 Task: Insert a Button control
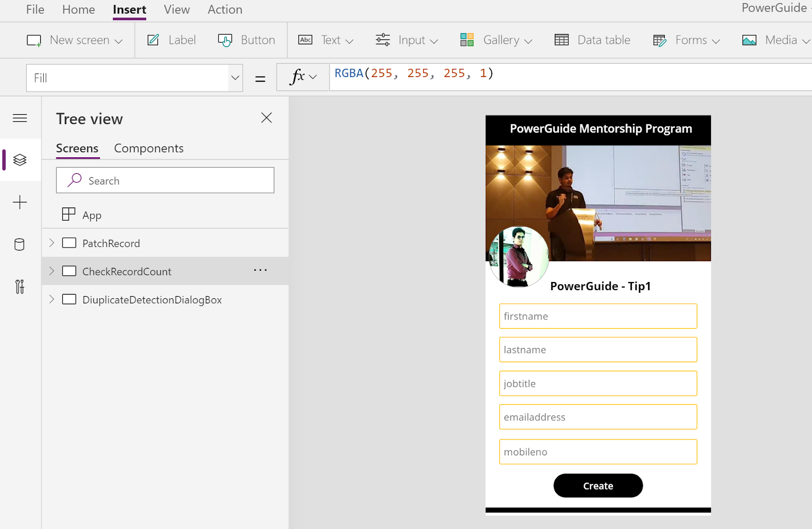247,40
